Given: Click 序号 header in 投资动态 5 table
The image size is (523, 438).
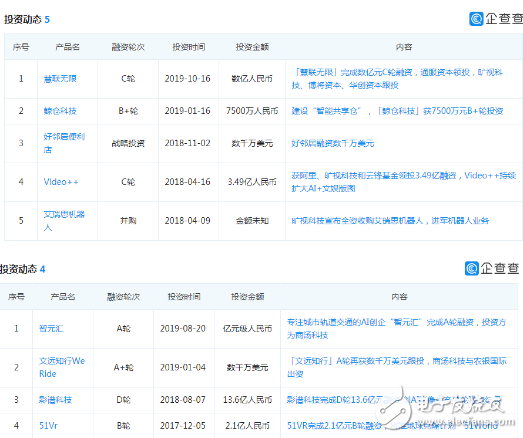Looking at the screenshot, I should 21,47.
